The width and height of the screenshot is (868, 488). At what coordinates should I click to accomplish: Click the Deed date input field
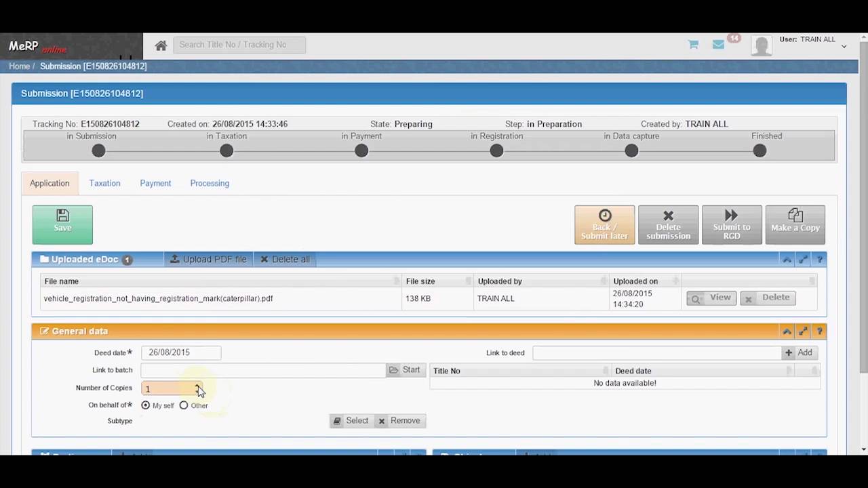pos(181,352)
